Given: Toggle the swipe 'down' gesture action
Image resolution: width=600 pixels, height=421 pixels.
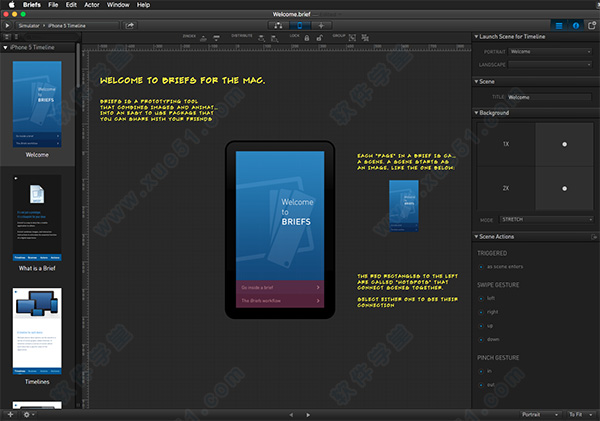Looking at the screenshot, I should click(x=481, y=339).
